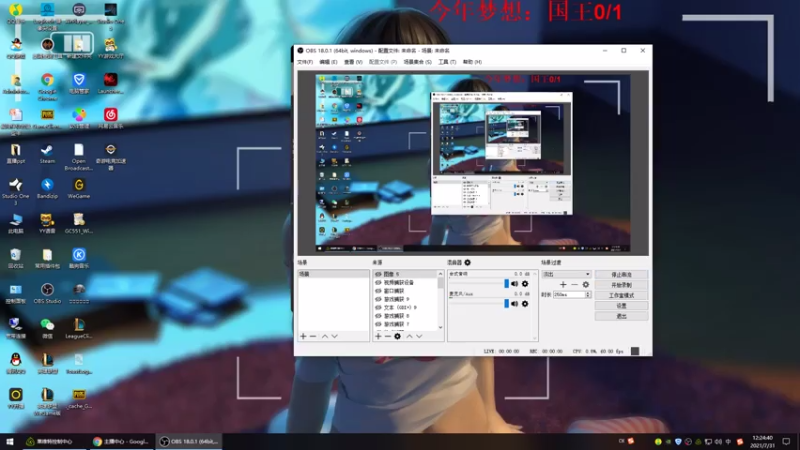
Task: Open the 帮助(H) menu in OBS
Action: pos(472,62)
